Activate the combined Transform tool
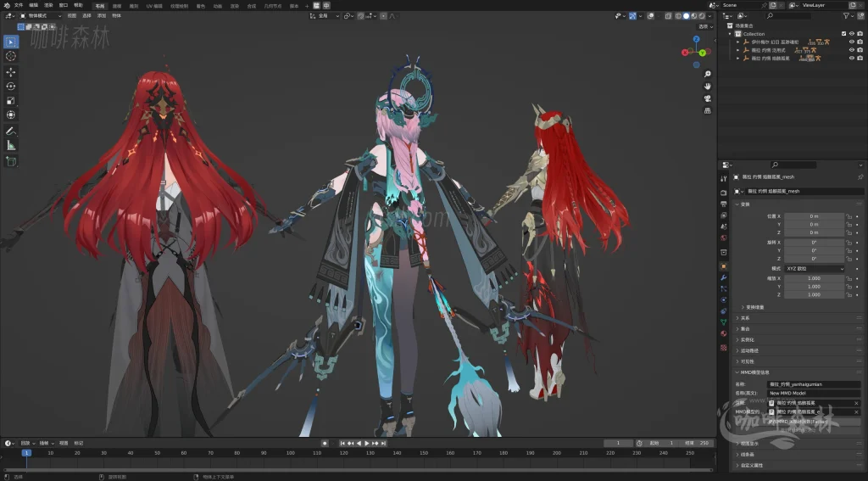This screenshot has width=868, height=481. (x=10, y=115)
